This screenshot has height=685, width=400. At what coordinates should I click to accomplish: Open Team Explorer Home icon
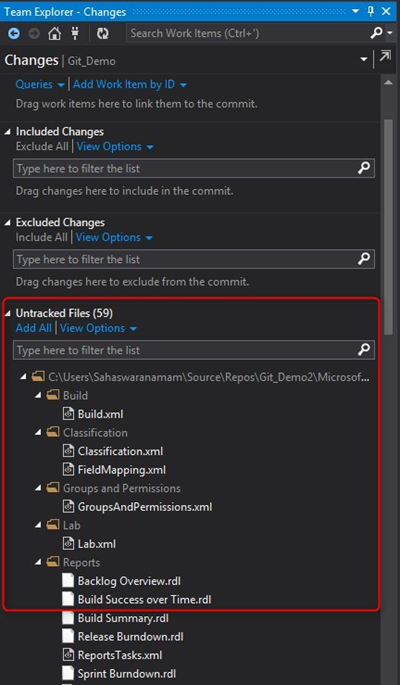(x=54, y=34)
